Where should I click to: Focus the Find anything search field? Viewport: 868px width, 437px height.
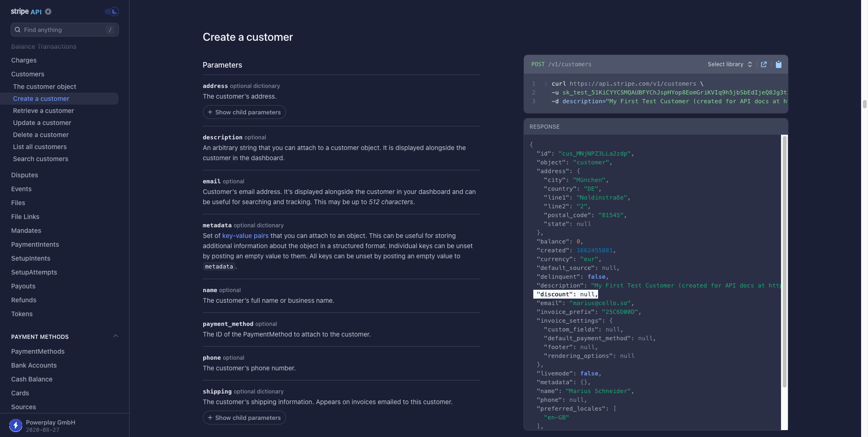[x=65, y=30]
